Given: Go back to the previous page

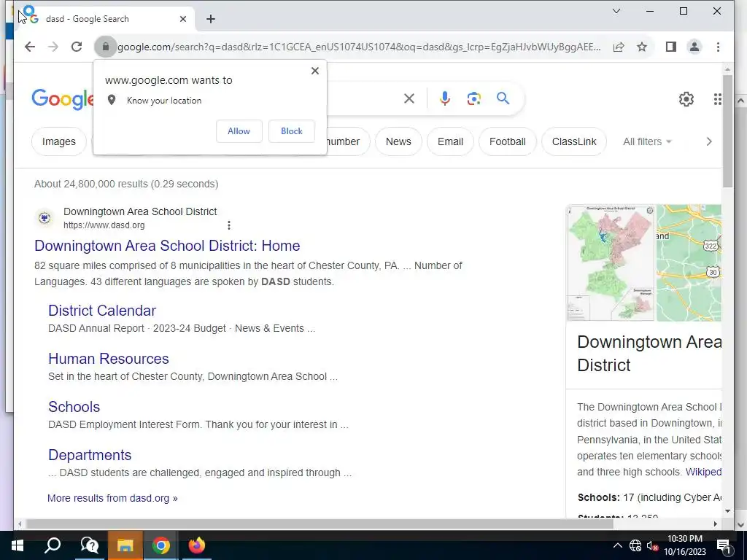Looking at the screenshot, I should click(x=29, y=47).
